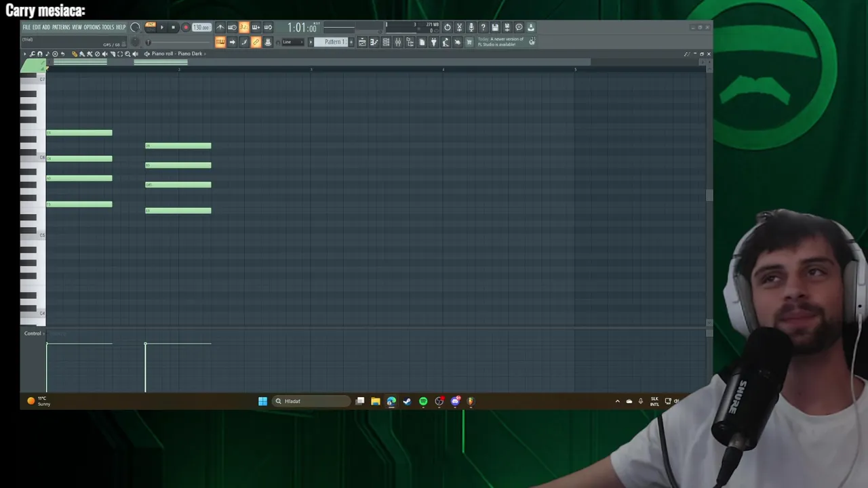Open the EDIT menu

pyautogui.click(x=37, y=27)
